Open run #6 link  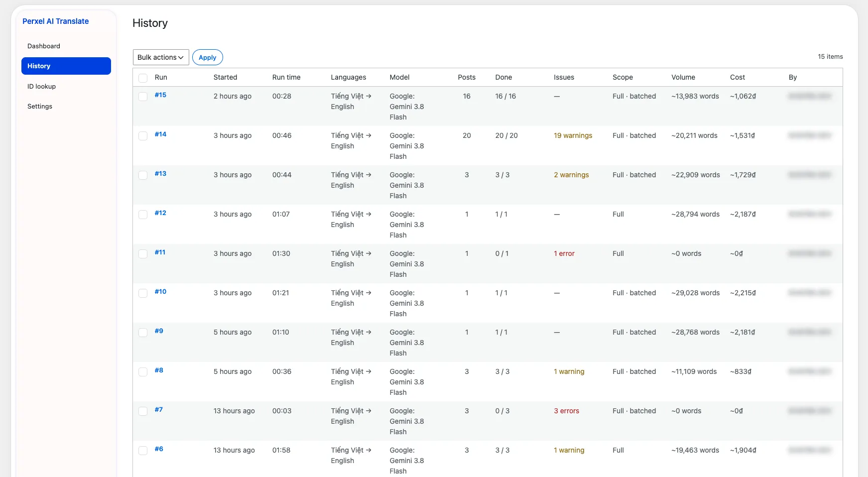coord(159,449)
